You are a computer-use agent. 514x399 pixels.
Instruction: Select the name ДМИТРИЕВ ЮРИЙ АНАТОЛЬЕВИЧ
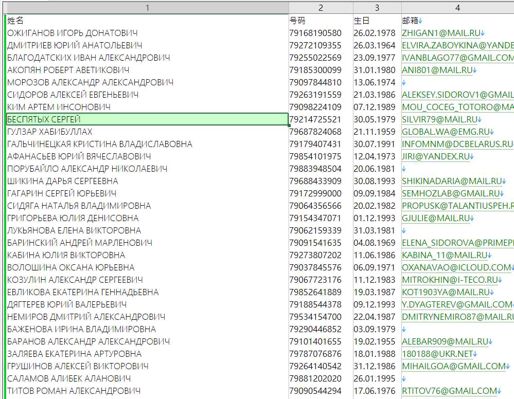click(x=75, y=45)
